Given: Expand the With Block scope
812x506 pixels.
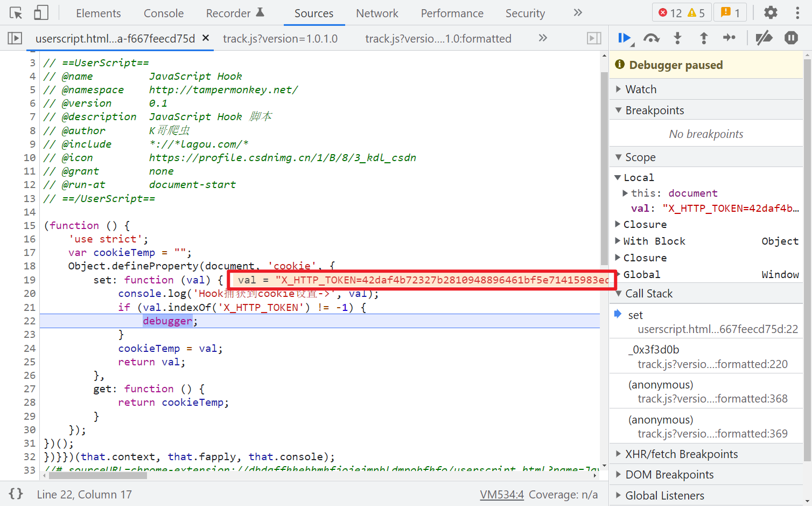Looking at the screenshot, I should [x=618, y=241].
